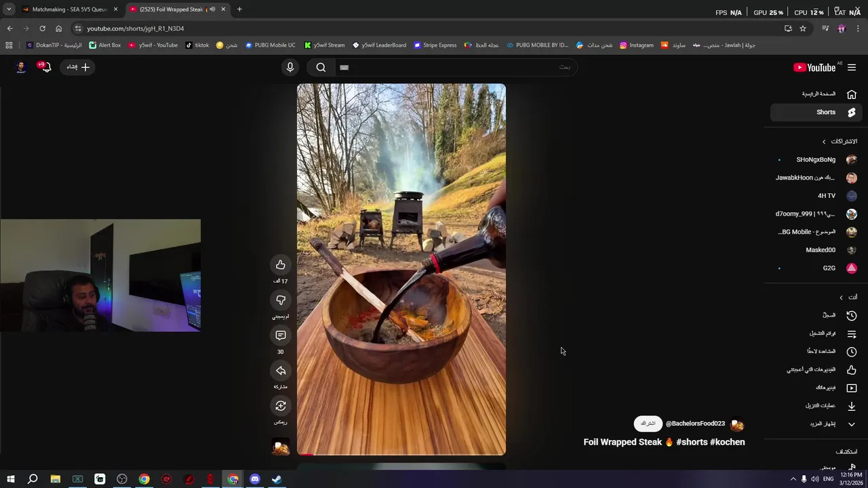Open the #kochen hashtag

click(x=728, y=442)
